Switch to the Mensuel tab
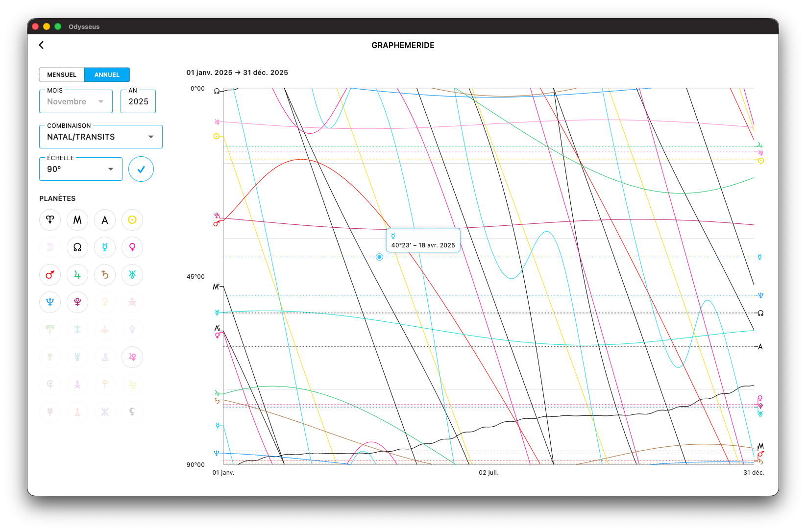Screen dimensions: 806x532 click(62, 75)
